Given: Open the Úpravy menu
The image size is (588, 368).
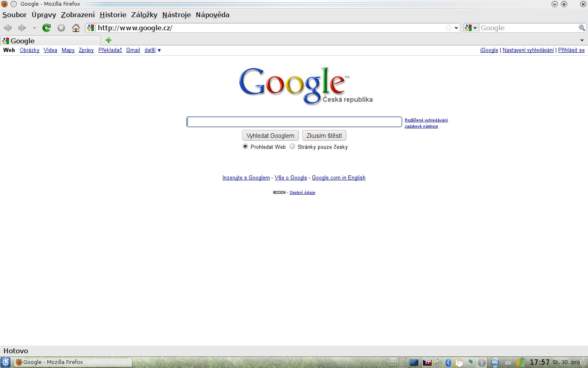Looking at the screenshot, I should click(44, 15).
